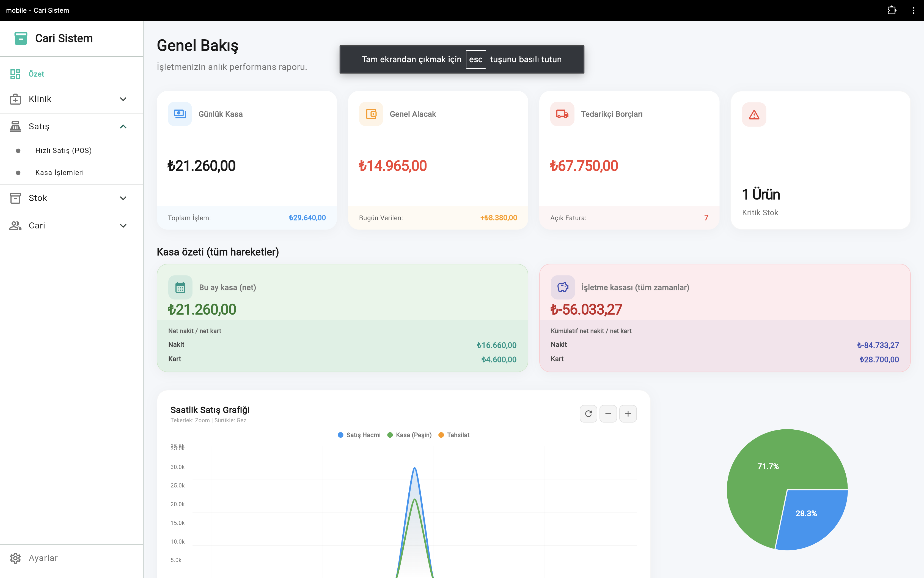Click the blue 28.3% pie slice

[x=806, y=513]
